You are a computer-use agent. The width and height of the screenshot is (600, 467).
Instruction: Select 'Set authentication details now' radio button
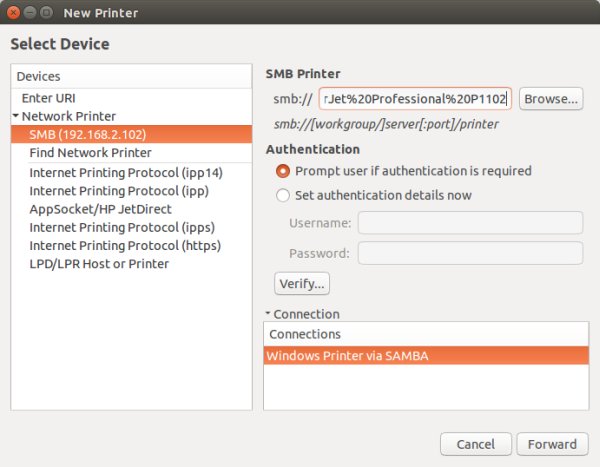[283, 195]
